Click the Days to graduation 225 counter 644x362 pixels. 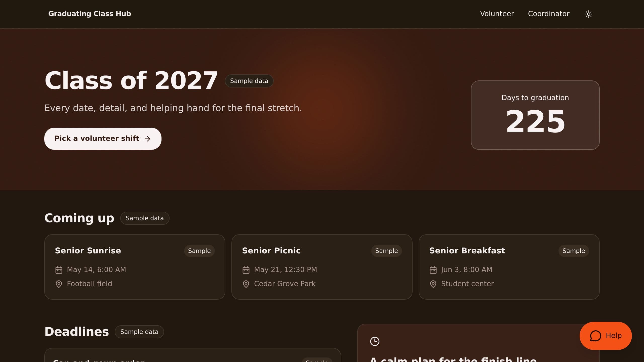535,115
